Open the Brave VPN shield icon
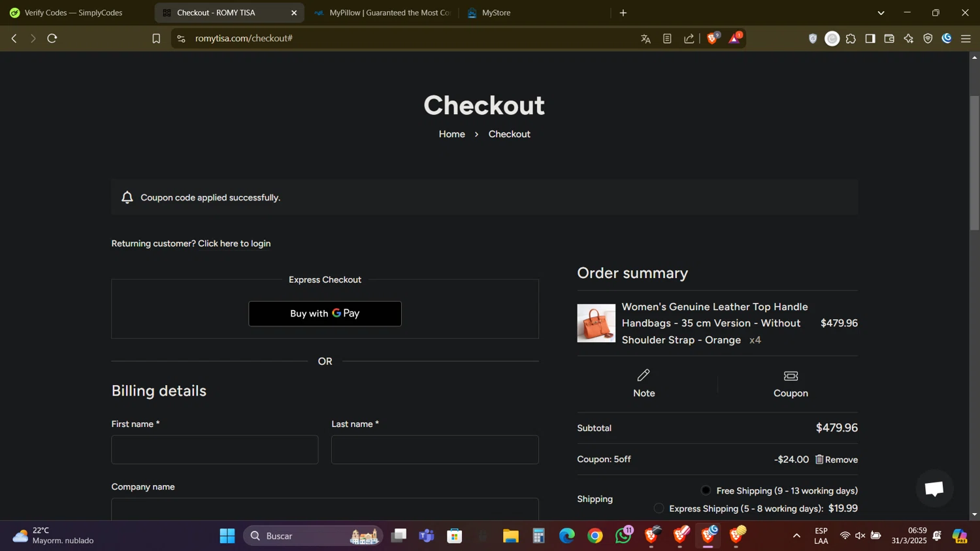Viewport: 980px width, 551px height. pyautogui.click(x=928, y=39)
